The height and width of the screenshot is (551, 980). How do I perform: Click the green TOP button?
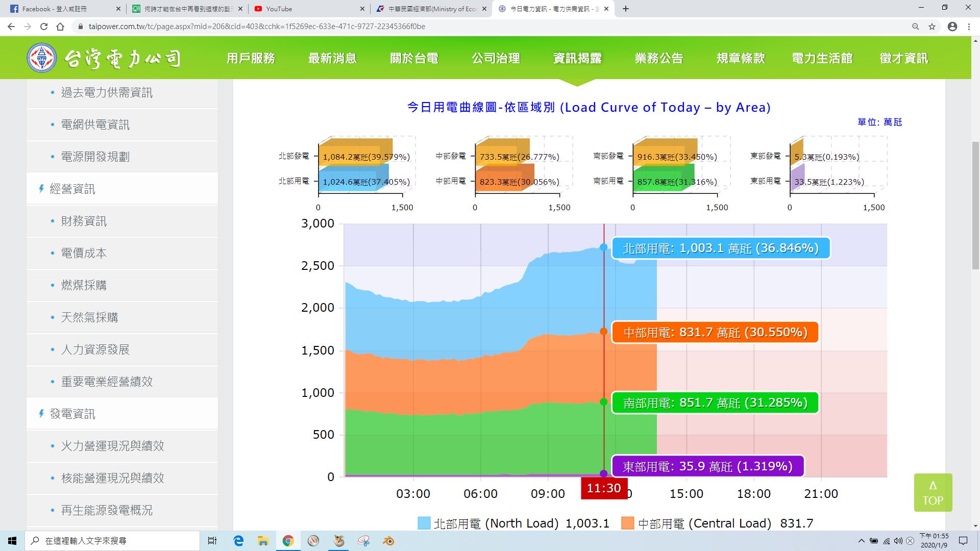933,493
